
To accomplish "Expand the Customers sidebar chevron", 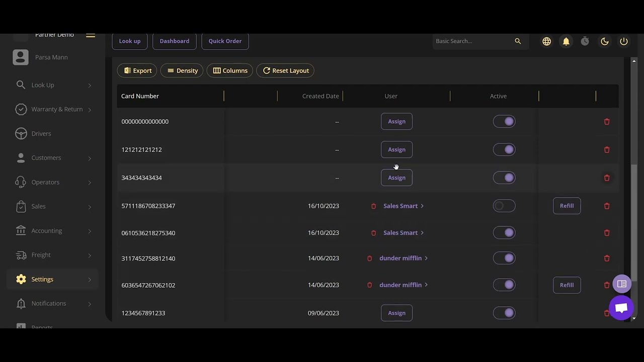I will click(90, 158).
